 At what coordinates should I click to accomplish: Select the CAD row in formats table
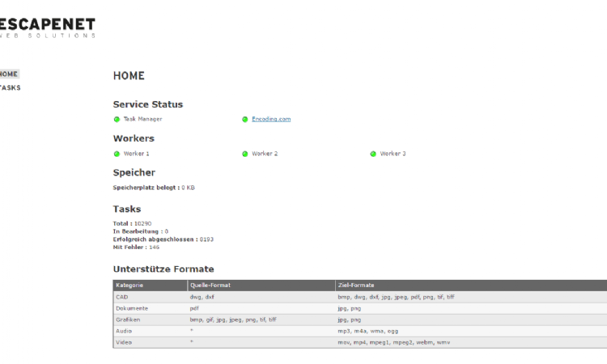point(122,297)
